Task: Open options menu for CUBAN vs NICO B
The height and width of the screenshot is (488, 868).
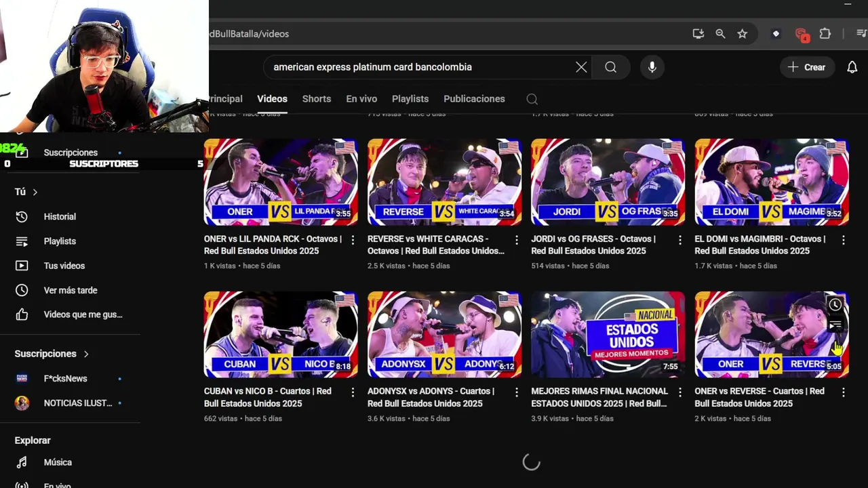Action: [x=353, y=392]
